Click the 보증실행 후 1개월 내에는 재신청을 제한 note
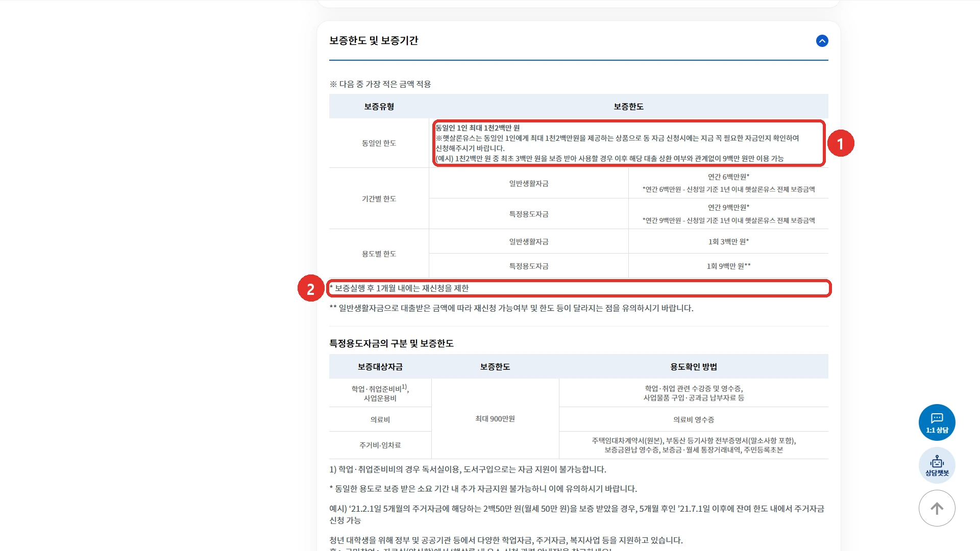This screenshot has height=551, width=980. 399,288
